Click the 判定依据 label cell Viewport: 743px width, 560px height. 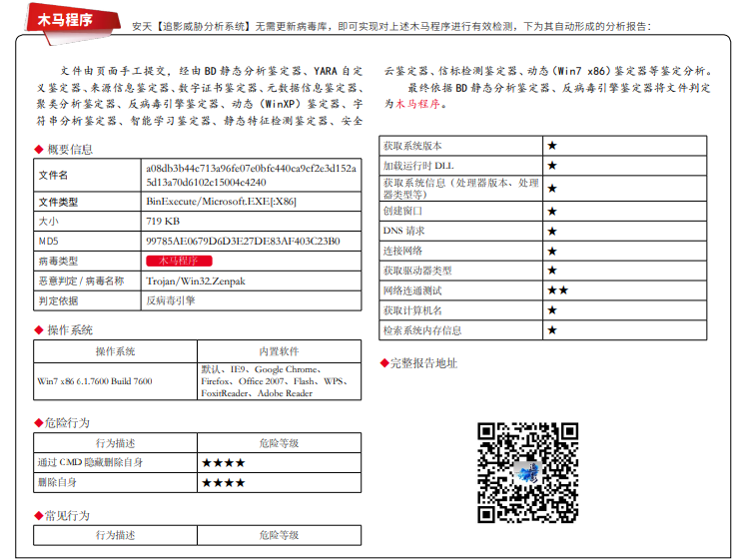click(x=87, y=300)
